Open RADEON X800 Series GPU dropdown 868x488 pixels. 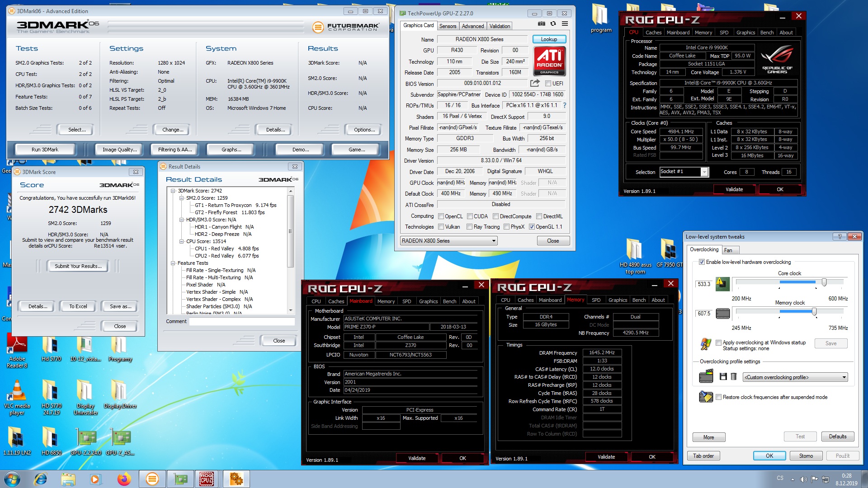click(x=449, y=241)
